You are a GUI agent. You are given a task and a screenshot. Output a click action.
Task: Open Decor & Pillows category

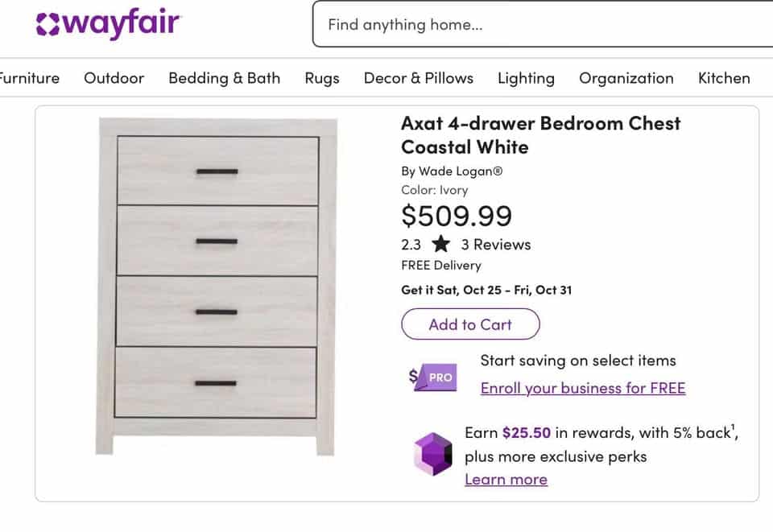coord(418,78)
